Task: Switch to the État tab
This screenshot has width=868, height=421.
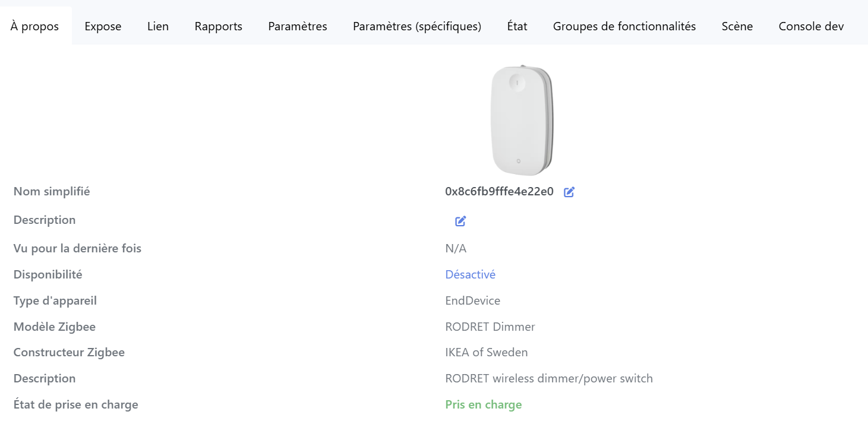Action: click(x=517, y=26)
